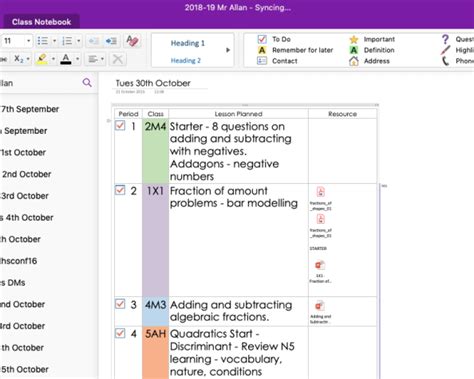Open the Class Notebook tab

(41, 22)
